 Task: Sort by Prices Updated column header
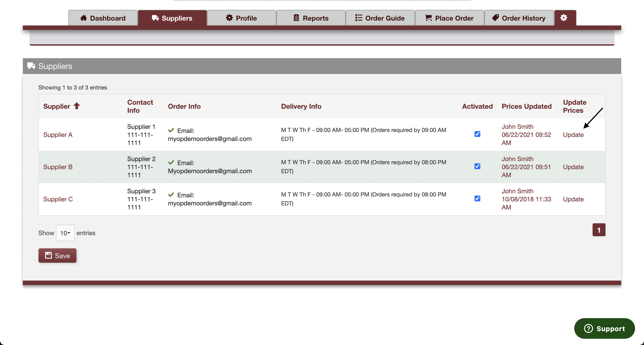pos(527,106)
